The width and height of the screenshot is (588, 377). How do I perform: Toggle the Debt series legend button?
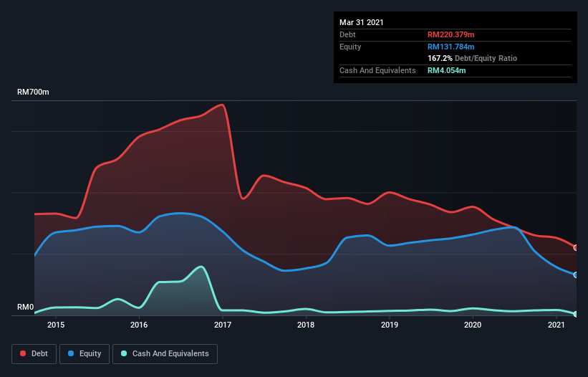pyautogui.click(x=34, y=354)
